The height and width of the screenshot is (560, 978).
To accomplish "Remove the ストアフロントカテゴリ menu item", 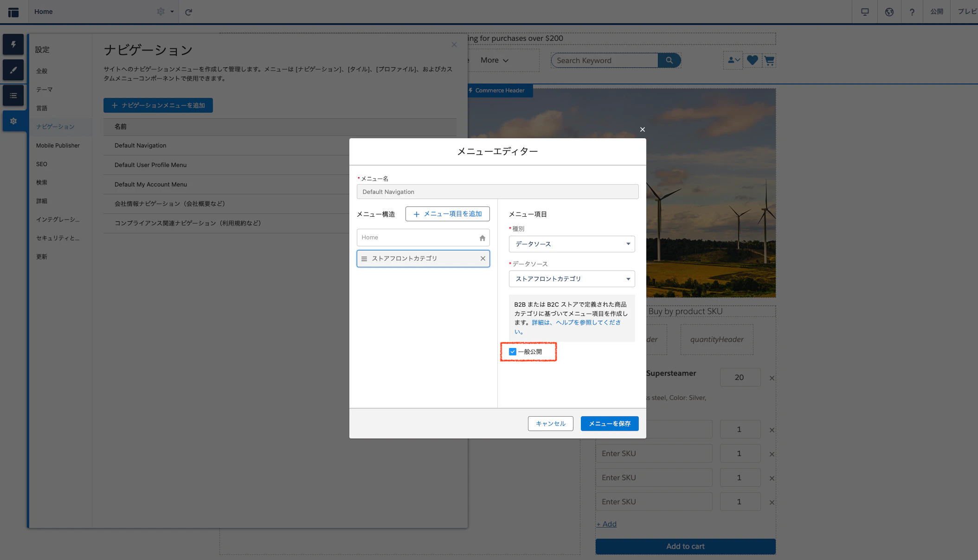I will [x=483, y=258].
